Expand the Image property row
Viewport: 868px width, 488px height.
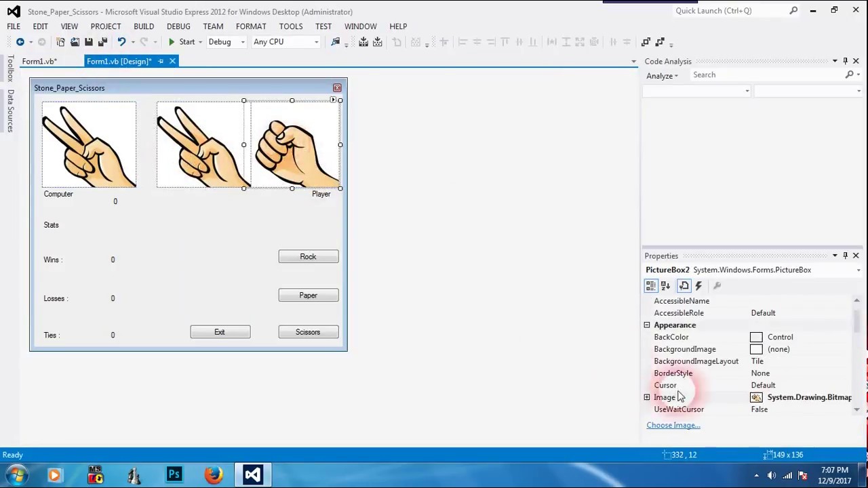coord(647,397)
